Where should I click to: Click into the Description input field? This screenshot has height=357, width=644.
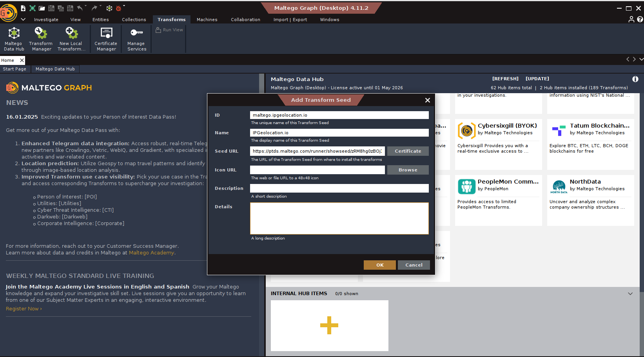[x=339, y=188]
